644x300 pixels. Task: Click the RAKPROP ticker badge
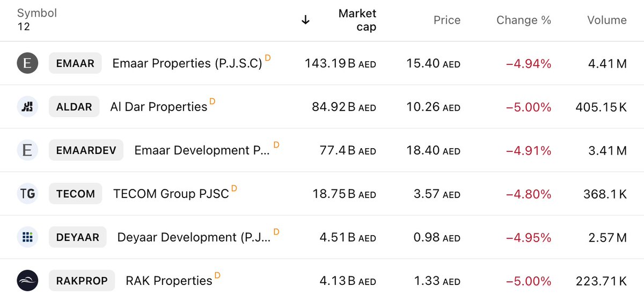point(82,281)
